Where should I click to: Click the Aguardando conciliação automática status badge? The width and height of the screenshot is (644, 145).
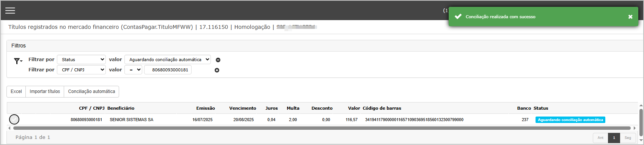(570, 120)
